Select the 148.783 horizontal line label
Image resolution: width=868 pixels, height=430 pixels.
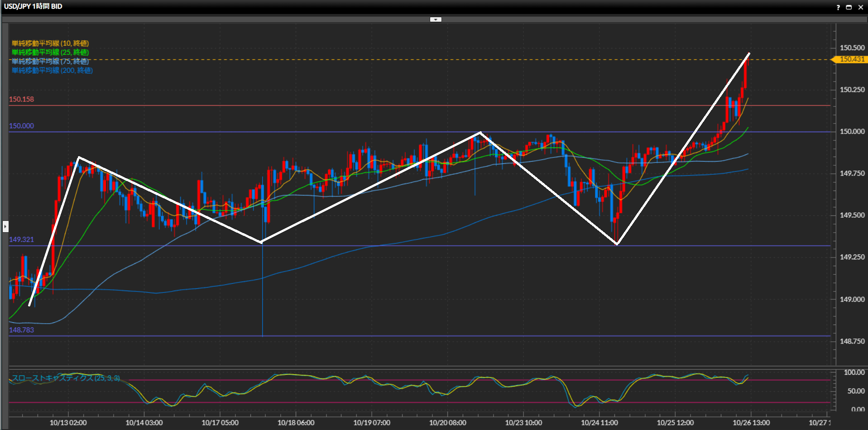click(21, 330)
